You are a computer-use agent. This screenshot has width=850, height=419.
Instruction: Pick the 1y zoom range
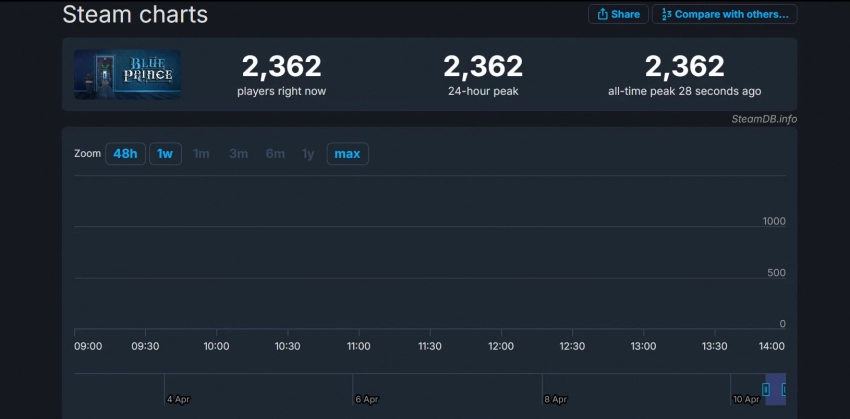(x=308, y=154)
